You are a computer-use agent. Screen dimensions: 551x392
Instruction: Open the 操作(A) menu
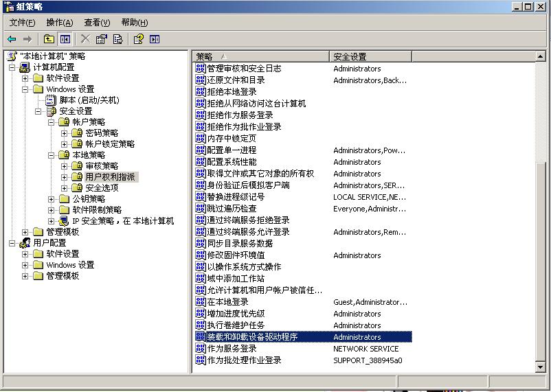click(59, 23)
